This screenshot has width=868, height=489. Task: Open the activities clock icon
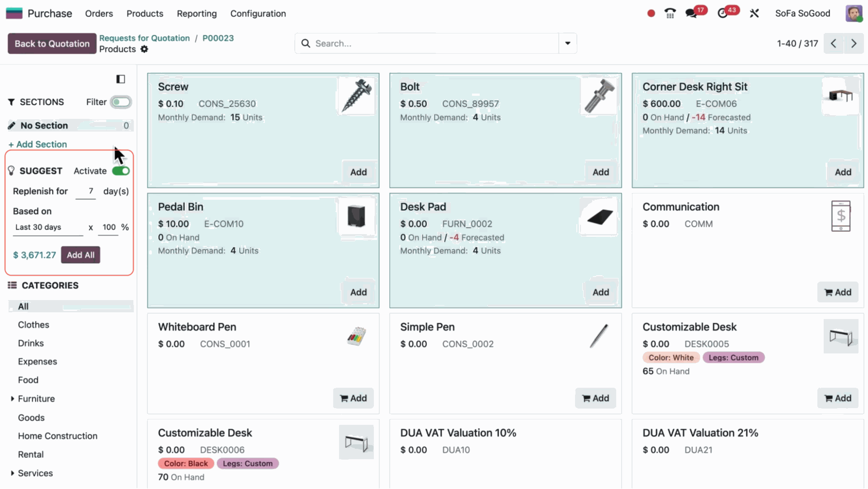pyautogui.click(x=722, y=14)
